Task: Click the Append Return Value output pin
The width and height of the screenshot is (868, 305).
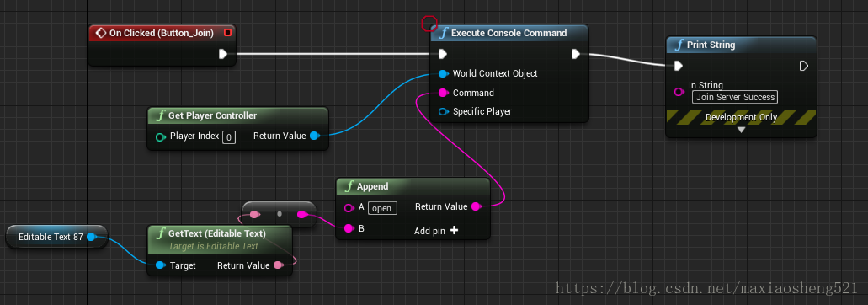Action: point(476,206)
